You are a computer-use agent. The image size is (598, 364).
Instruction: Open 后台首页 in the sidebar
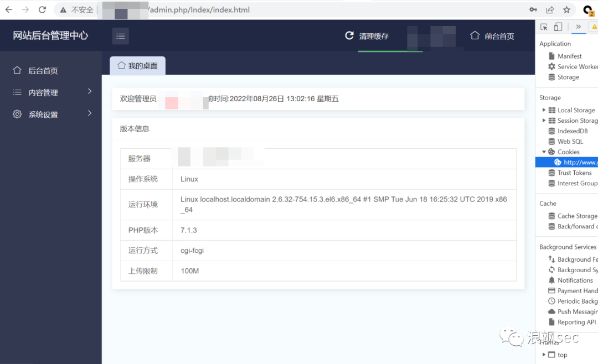coord(43,70)
